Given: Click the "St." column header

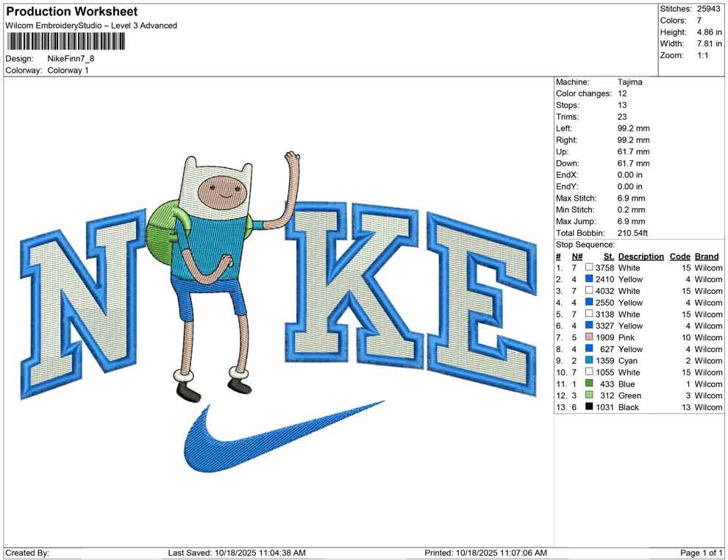Looking at the screenshot, I should click(609, 256).
